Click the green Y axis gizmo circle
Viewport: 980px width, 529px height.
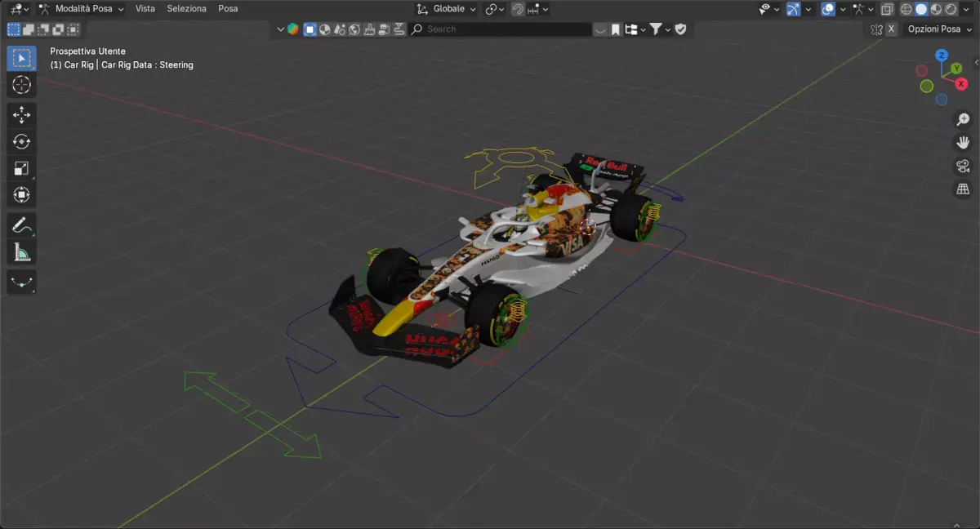[x=955, y=69]
